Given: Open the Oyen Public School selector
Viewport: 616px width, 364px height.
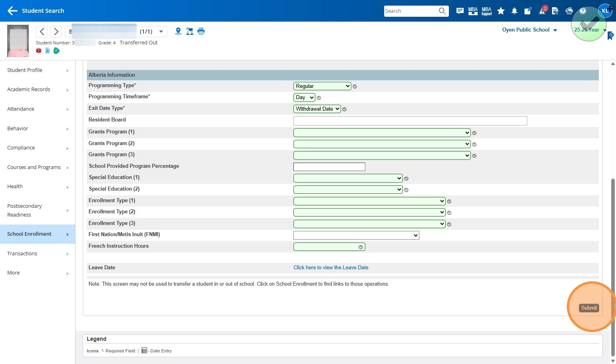Looking at the screenshot, I should (529, 30).
